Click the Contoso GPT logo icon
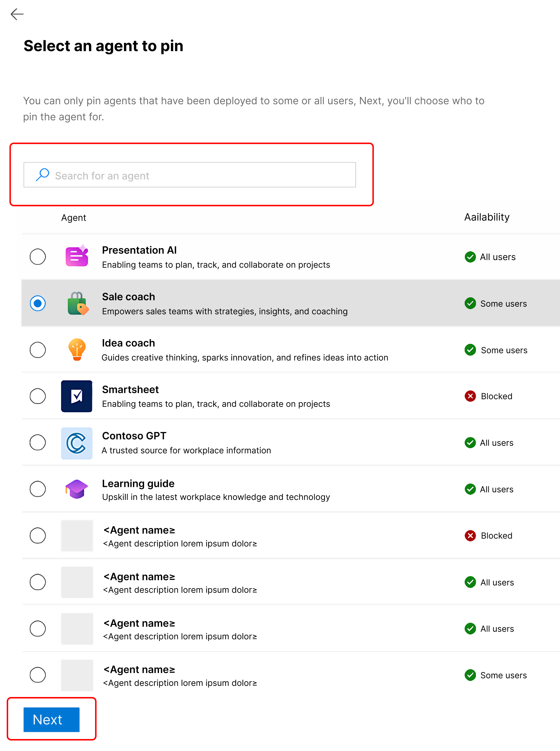The image size is (560, 751). [x=77, y=443]
